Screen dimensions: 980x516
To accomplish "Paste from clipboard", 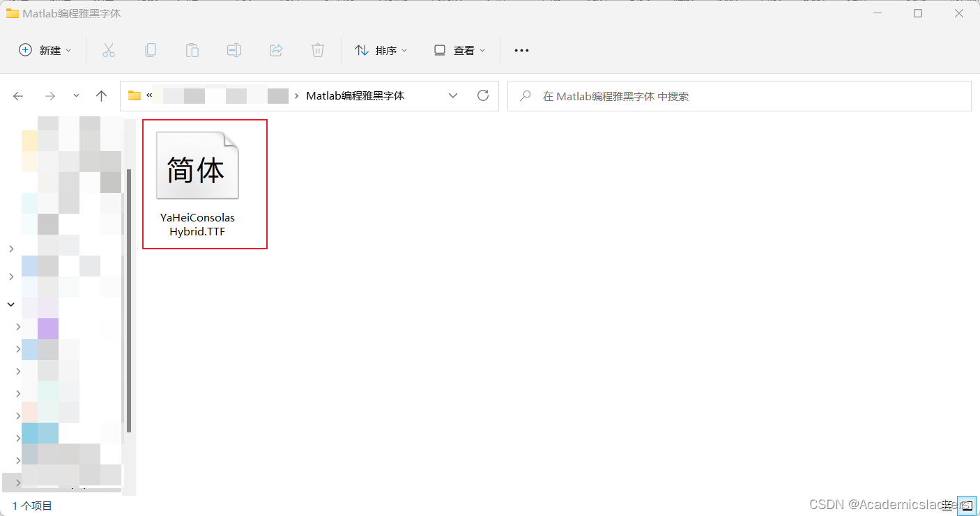I will [x=192, y=49].
